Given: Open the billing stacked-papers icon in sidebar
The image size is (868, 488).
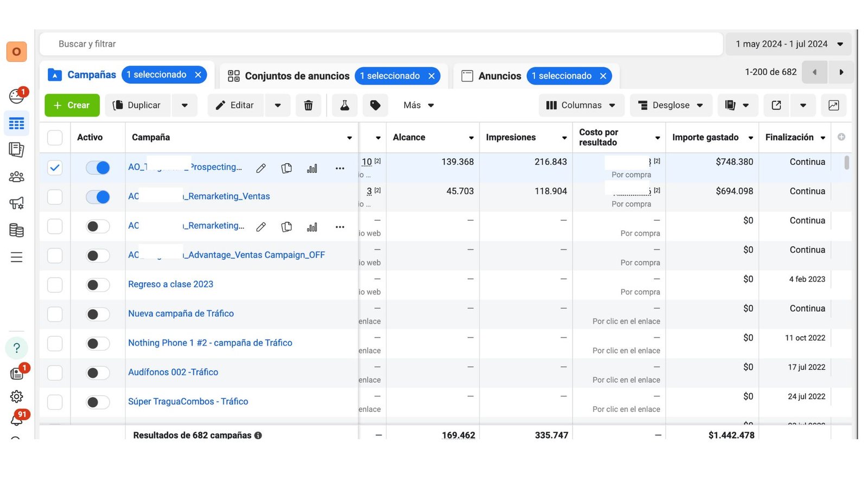Looking at the screenshot, I should point(16,230).
